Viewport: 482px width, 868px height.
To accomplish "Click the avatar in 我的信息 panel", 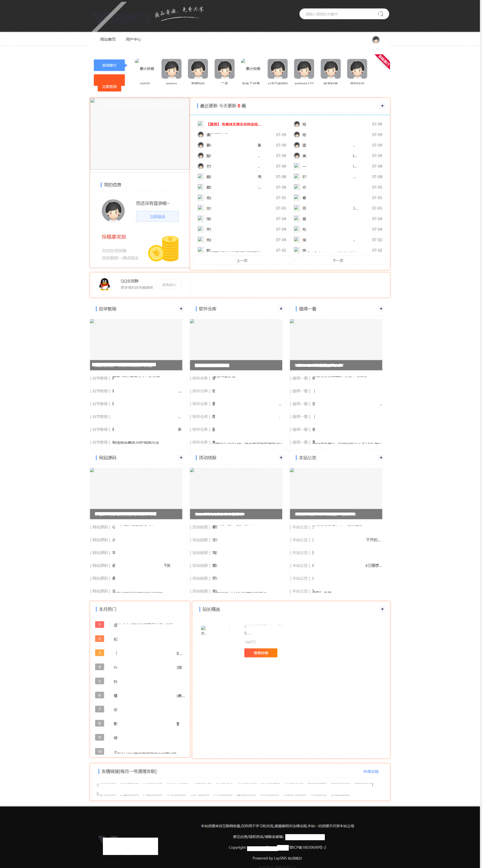I will pyautogui.click(x=113, y=211).
